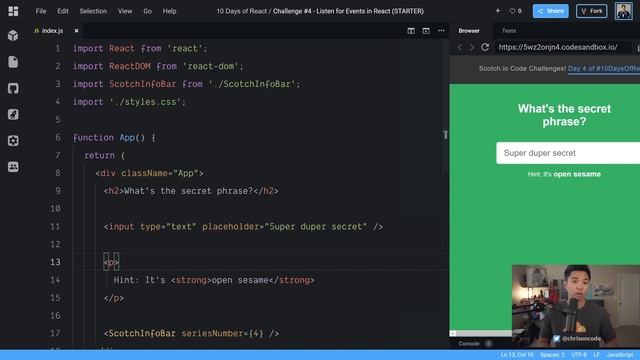Refresh the preview browser
Image resolution: width=640 pixels, height=360 pixels.
[485, 47]
